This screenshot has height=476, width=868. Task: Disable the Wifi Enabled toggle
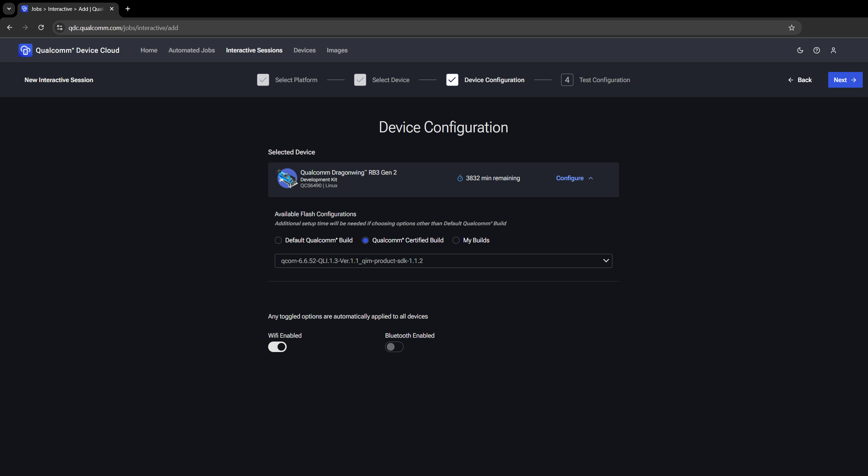(x=277, y=347)
